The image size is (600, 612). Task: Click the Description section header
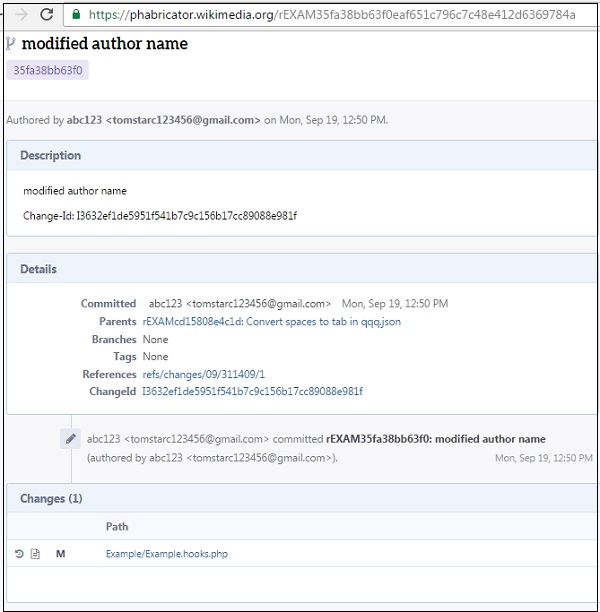pos(51,156)
